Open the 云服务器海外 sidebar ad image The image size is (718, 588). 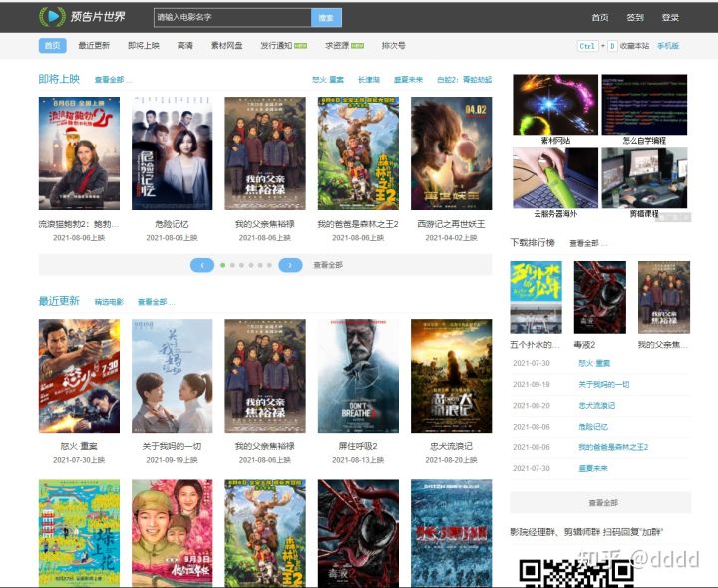[x=555, y=178]
